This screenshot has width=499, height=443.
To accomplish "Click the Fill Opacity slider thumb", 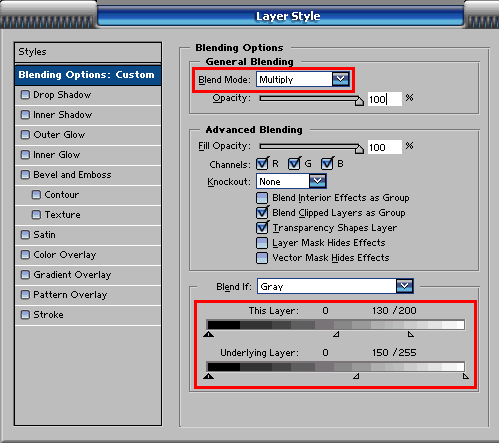I will (x=359, y=149).
